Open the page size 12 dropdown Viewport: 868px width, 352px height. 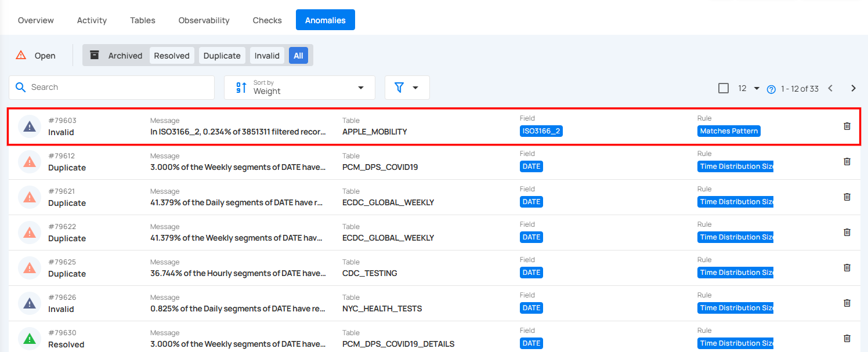[749, 88]
